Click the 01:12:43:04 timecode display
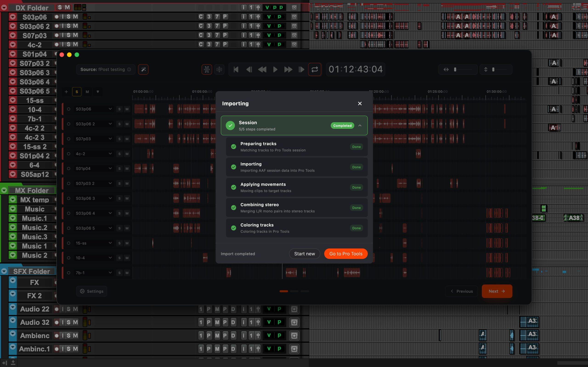 coord(356,69)
